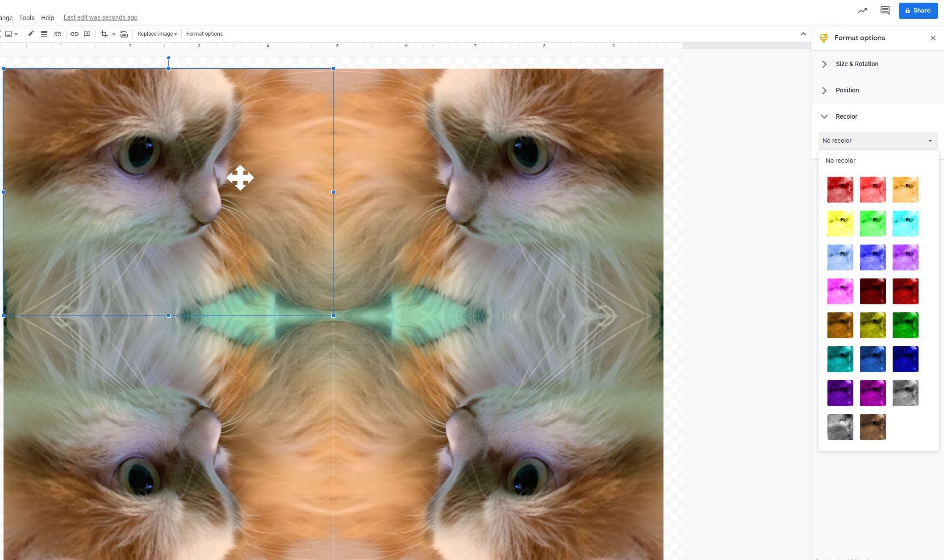944x560 pixels.
Task: Click the reset image icon
Action: [124, 34]
